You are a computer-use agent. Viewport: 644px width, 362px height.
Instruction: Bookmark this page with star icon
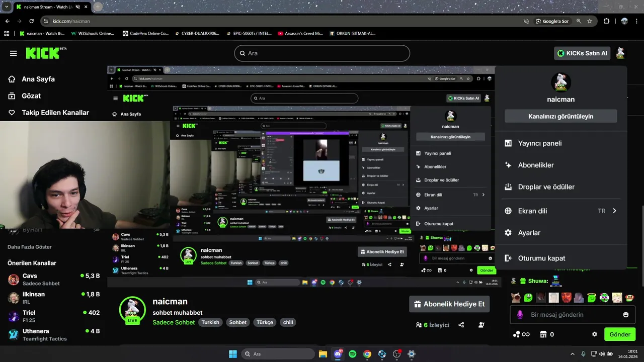click(590, 21)
